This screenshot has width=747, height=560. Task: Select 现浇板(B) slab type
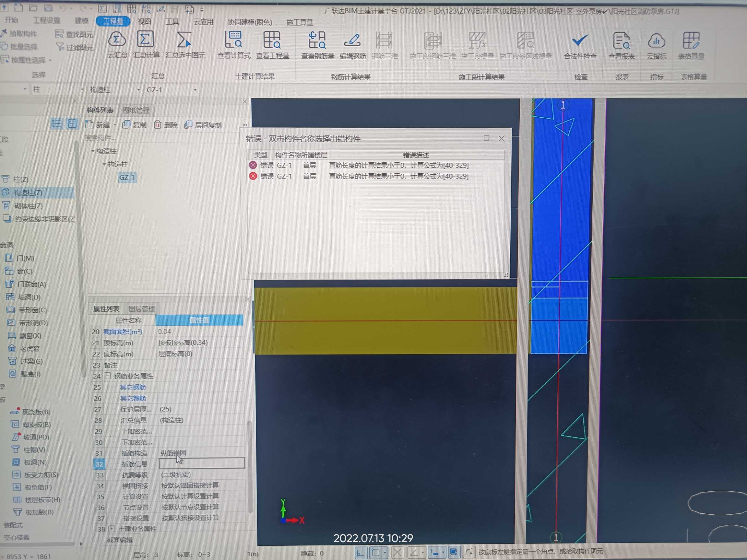click(x=31, y=412)
